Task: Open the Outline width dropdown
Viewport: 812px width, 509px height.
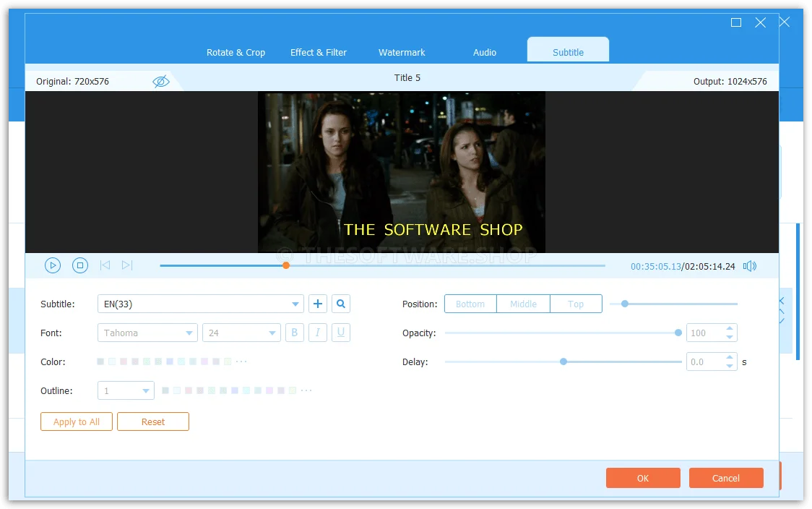Action: [126, 391]
